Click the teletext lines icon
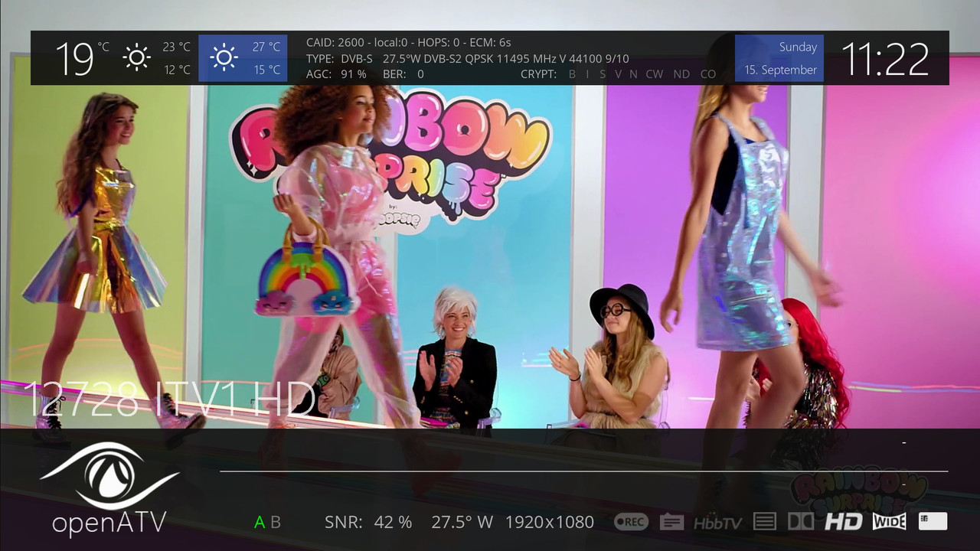Screen dimensions: 980x551 coord(765,522)
